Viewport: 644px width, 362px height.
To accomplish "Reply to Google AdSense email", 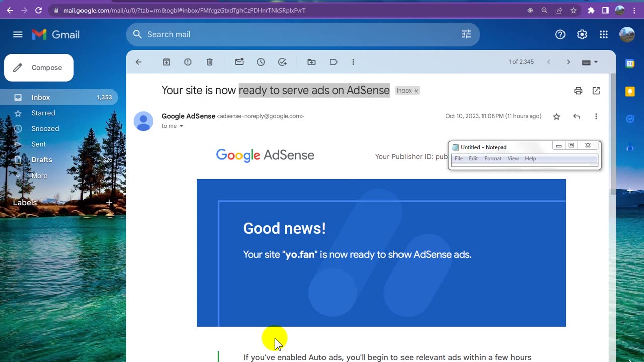I will (577, 116).
